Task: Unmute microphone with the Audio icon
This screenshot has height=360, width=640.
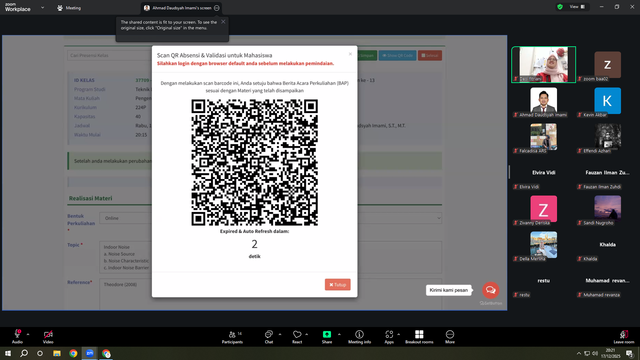Action: point(17,334)
